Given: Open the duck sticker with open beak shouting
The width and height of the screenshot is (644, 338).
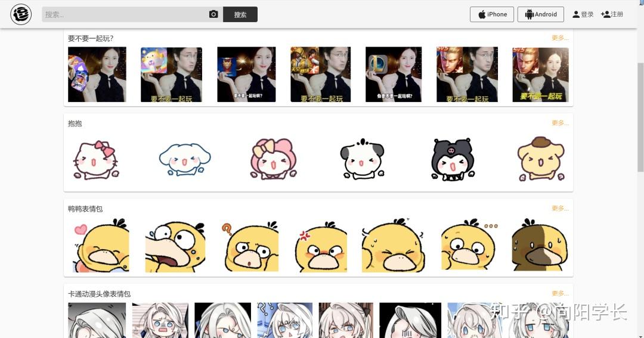Looking at the screenshot, I should (175, 246).
